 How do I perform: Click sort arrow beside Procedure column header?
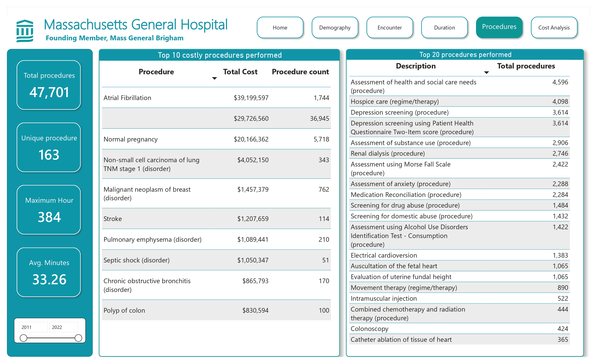(214, 78)
